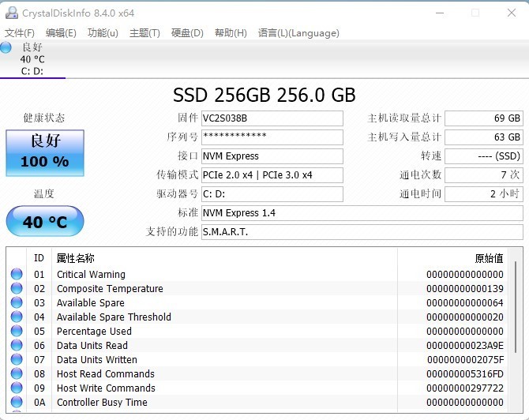The height and width of the screenshot is (420, 529).
Task: Minimize the CrystalDiskInfo window
Action: 440,13
